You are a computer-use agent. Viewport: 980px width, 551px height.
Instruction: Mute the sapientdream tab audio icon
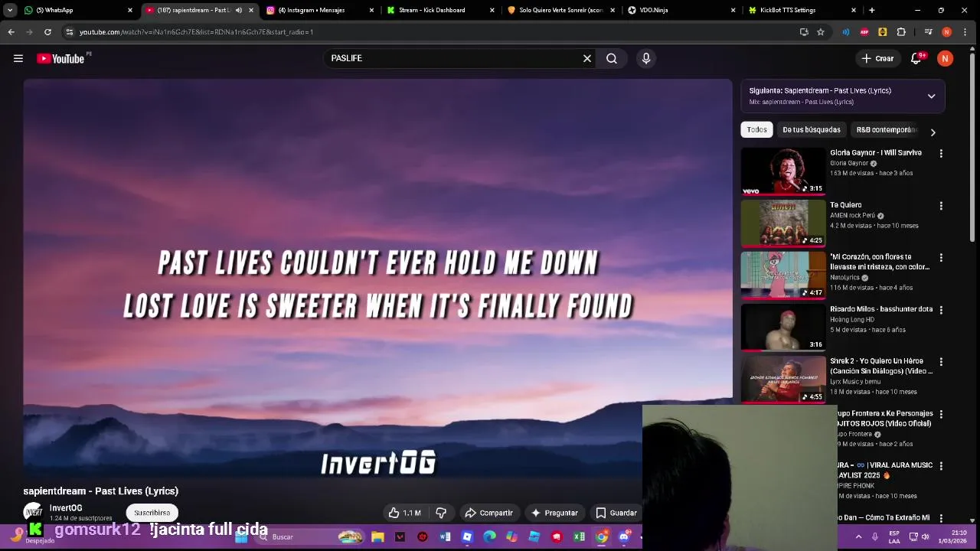pyautogui.click(x=239, y=10)
